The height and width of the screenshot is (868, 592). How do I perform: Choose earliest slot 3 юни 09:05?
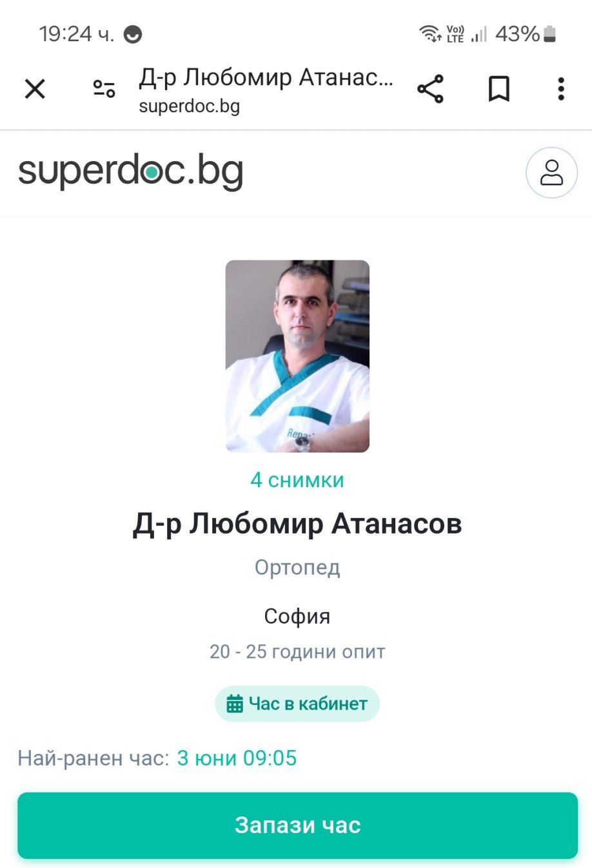tap(237, 758)
